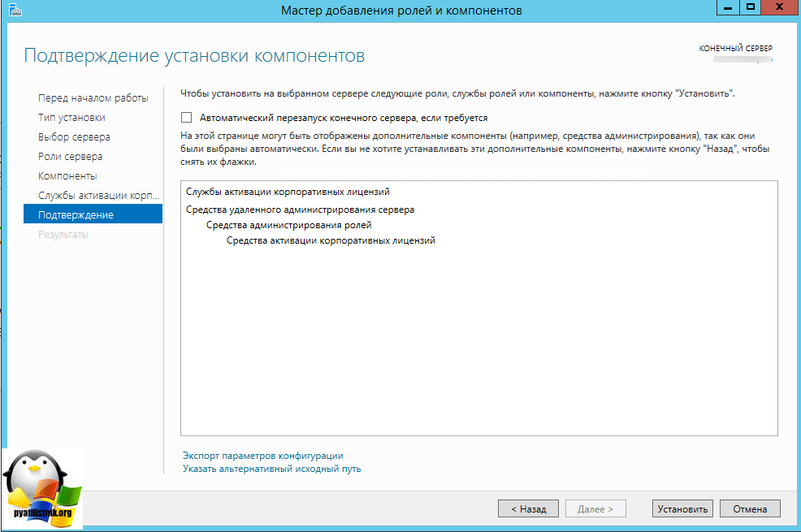Open the 'Тип установки' step
The image size is (801, 532).
tap(71, 118)
